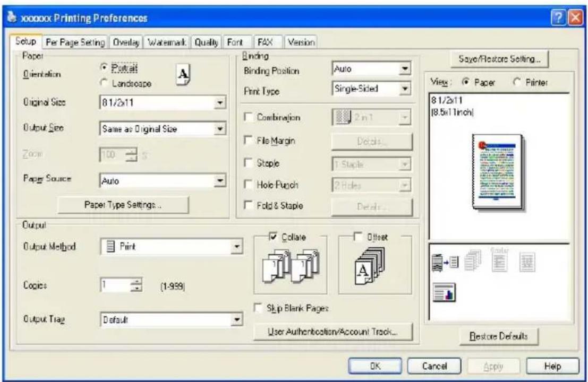This screenshot has width=588, height=382.
Task: Click the Offset stacked pages illustration
Action: 370,266
